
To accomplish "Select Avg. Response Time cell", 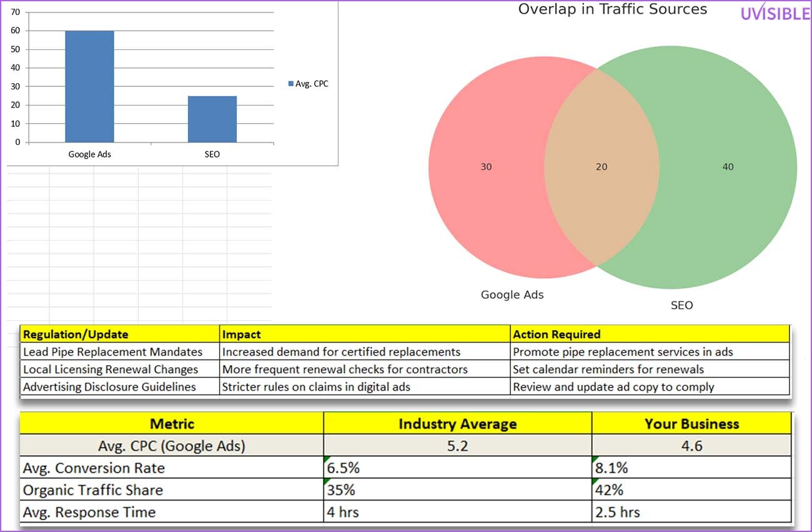I will point(172,512).
